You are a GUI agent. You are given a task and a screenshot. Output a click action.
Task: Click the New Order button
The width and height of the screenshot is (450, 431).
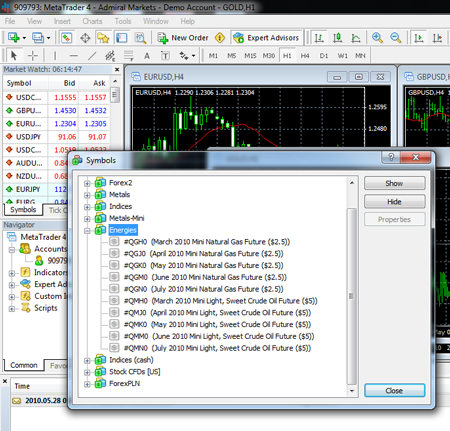183,38
